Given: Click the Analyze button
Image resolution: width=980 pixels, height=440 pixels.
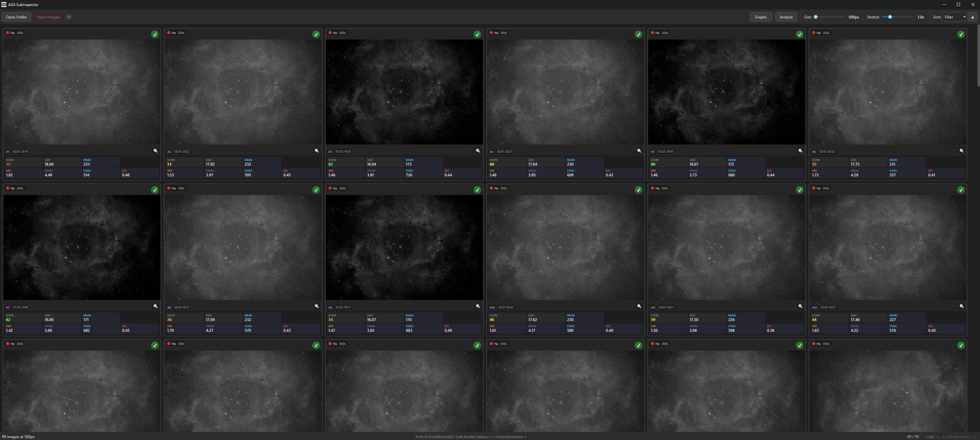Looking at the screenshot, I should (x=786, y=17).
